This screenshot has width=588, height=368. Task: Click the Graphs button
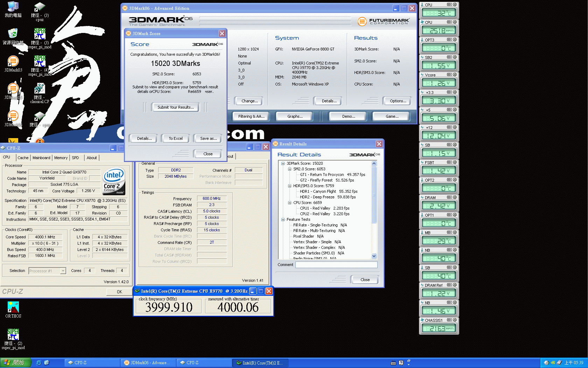(x=295, y=116)
